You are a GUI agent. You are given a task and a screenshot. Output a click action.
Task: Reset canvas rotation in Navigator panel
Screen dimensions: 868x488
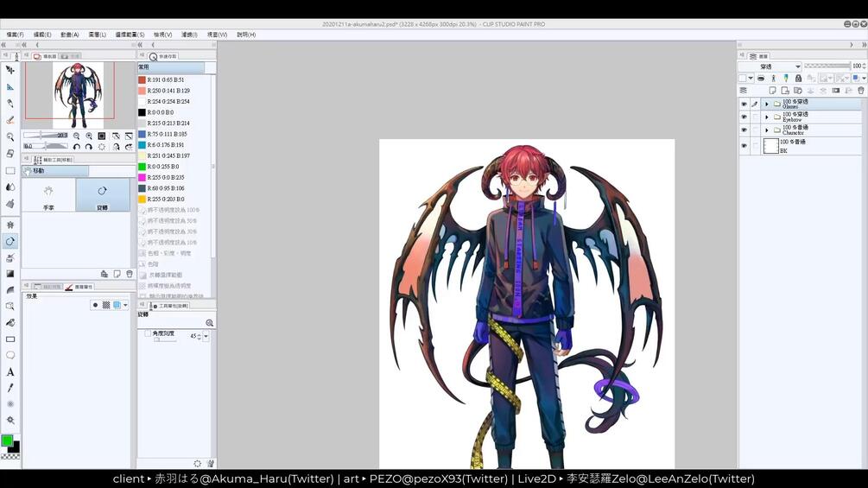tap(102, 147)
